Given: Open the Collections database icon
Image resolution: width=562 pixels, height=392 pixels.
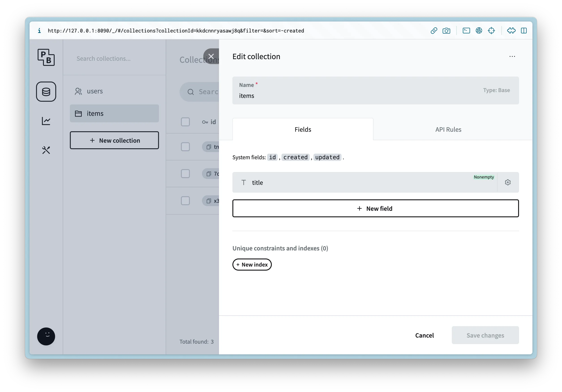Looking at the screenshot, I should tap(46, 92).
